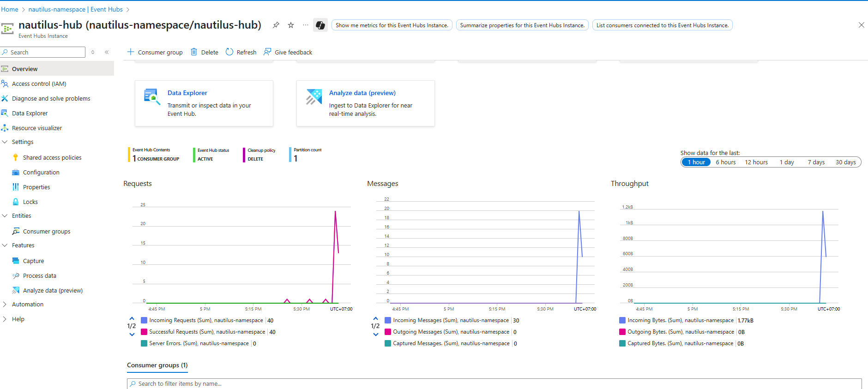
Task: Click Successful Requests pink legend swatch
Action: click(144, 332)
